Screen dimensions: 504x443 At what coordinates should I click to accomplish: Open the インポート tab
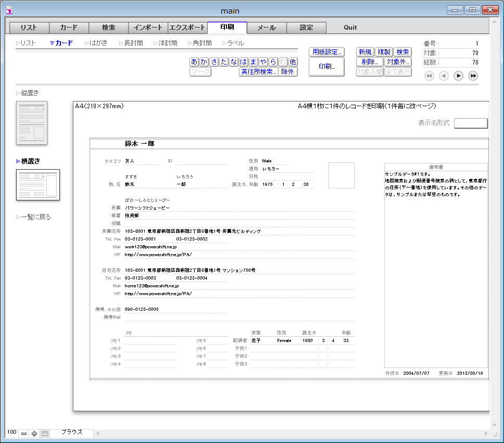pos(148,28)
